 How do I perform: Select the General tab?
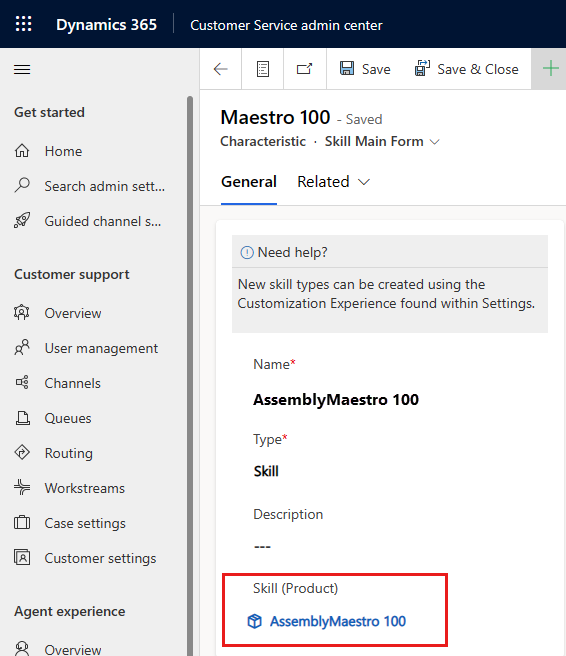[249, 182]
